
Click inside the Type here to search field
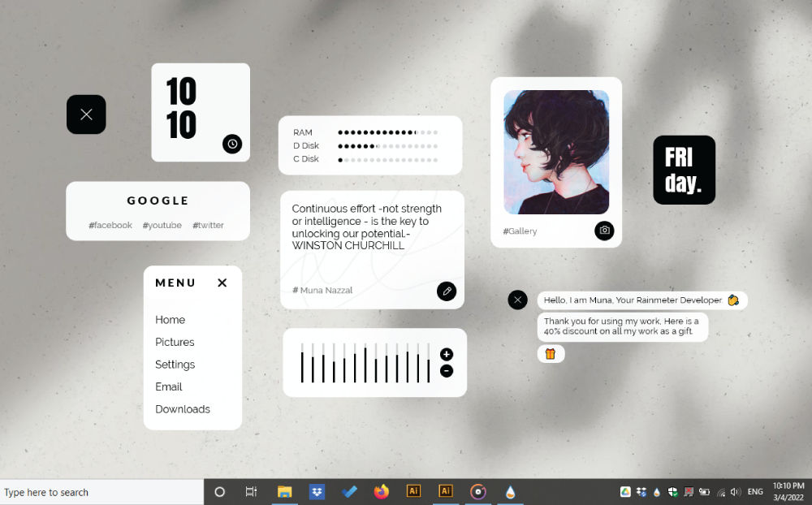tap(97, 491)
